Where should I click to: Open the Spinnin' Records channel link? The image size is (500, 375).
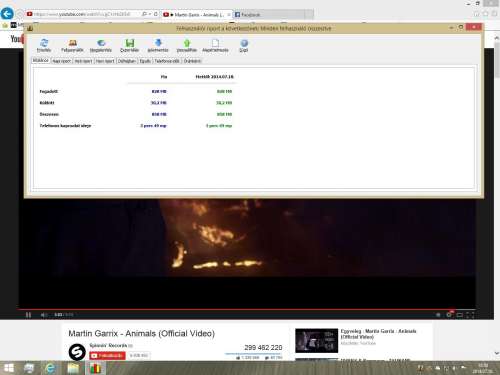point(108,345)
